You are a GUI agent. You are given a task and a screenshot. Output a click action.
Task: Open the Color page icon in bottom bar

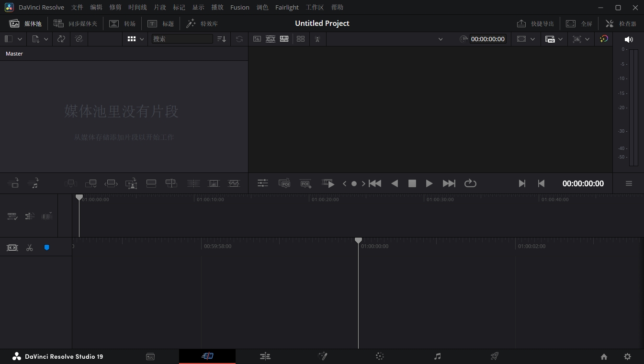380,356
